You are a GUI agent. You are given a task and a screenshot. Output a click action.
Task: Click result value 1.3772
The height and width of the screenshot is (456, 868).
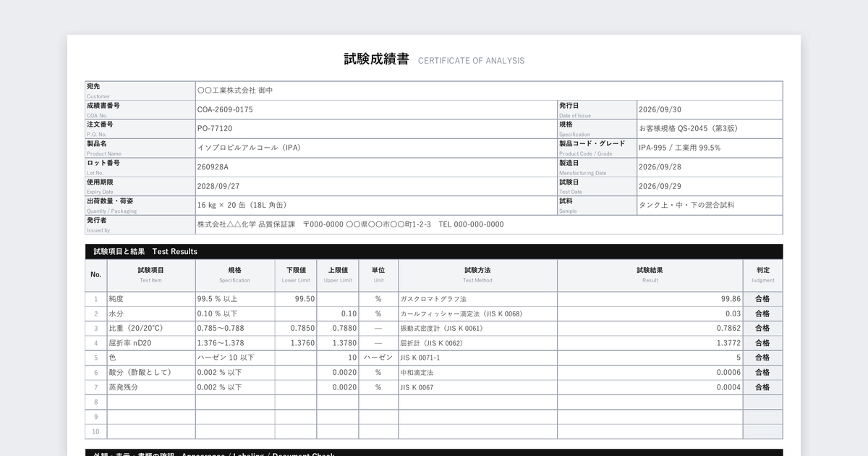(x=650, y=343)
